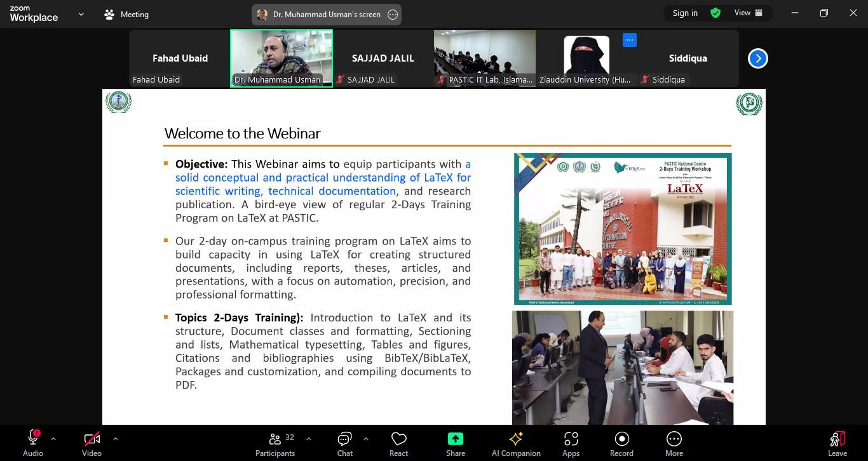
Task: Expand the Participants options arrow
Action: pyautogui.click(x=309, y=439)
